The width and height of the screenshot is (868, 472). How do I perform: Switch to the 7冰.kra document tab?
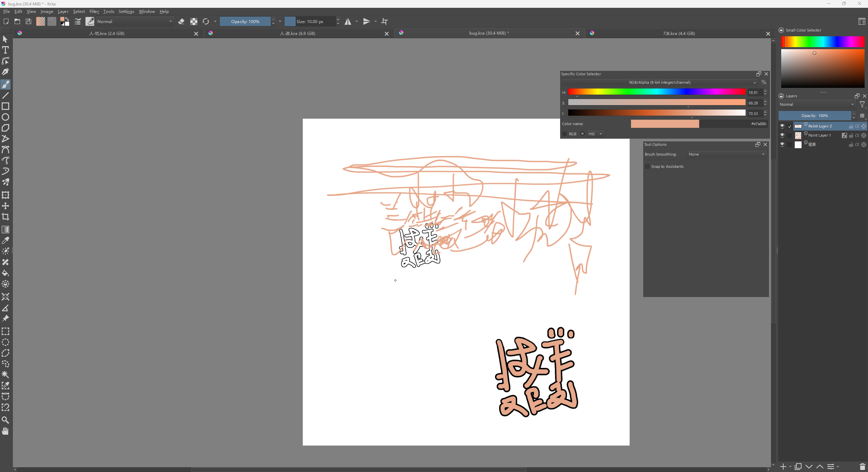point(679,33)
